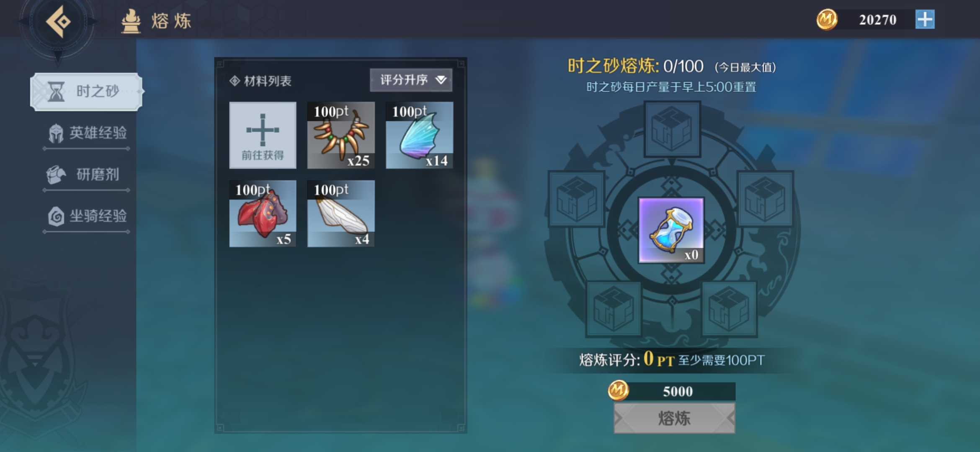
Task: Switch to the 时之砂 tab
Action: 86,91
